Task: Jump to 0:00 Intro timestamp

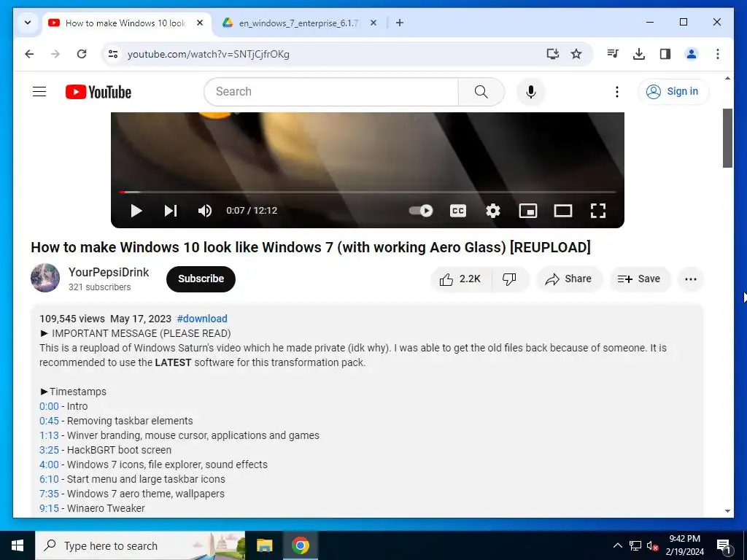Action: coord(49,406)
